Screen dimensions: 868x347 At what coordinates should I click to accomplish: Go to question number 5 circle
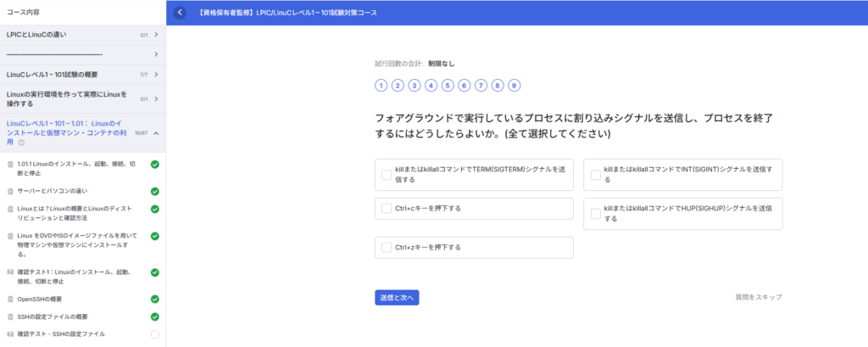click(x=447, y=85)
